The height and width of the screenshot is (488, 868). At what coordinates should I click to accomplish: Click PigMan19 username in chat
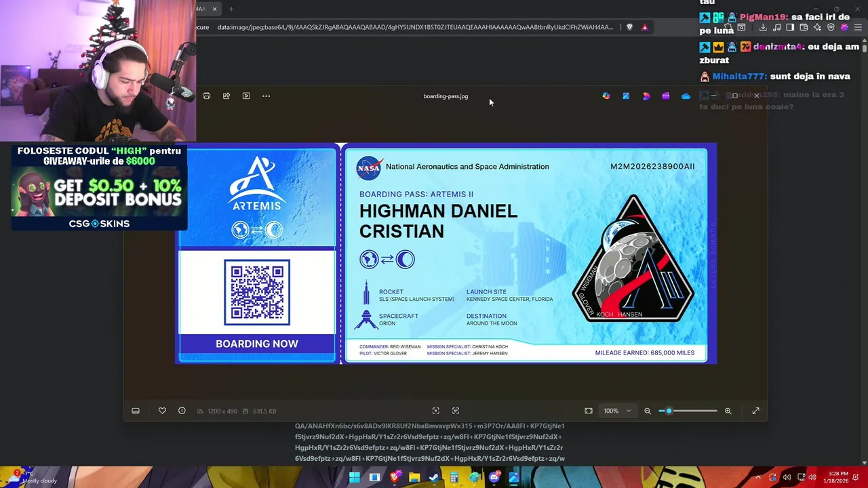pos(764,17)
